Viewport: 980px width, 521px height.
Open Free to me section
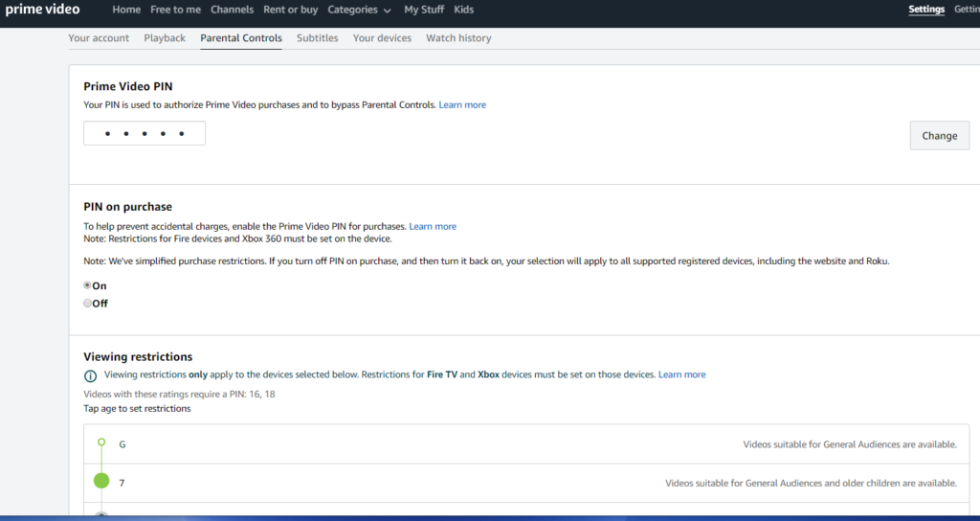coord(176,10)
